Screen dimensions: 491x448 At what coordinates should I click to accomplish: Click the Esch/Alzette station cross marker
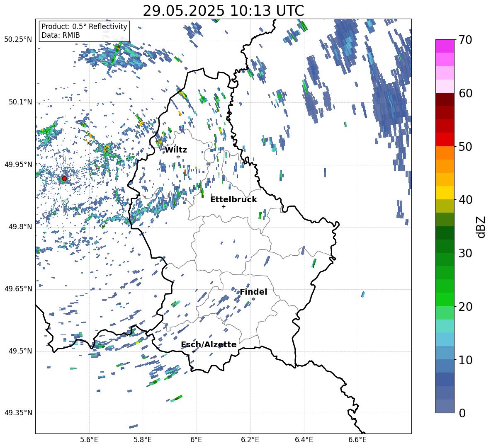[x=194, y=351]
